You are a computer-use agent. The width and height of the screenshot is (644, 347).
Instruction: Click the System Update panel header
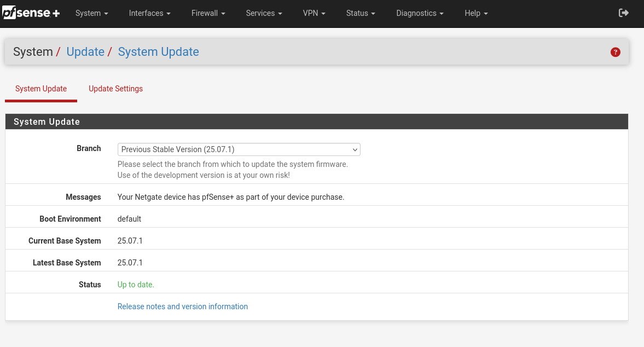tap(47, 122)
